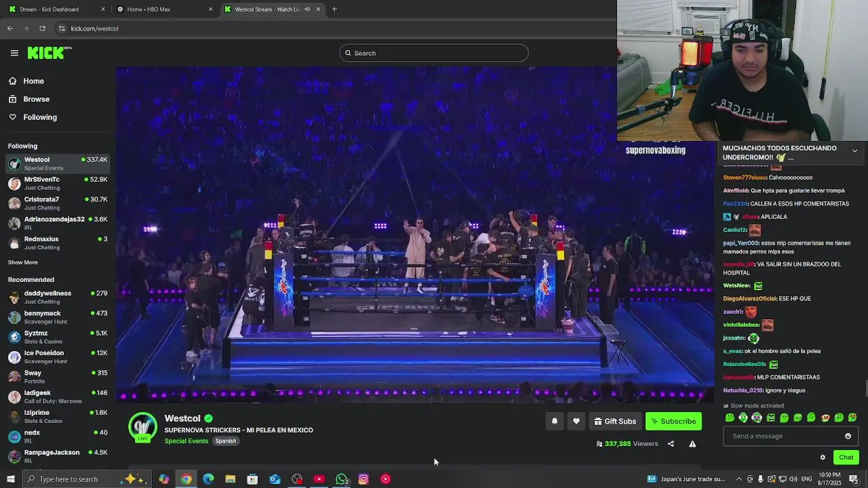868x488 pixels.
Task: Open Cristorata7 channel in sidebar
Action: point(58,203)
